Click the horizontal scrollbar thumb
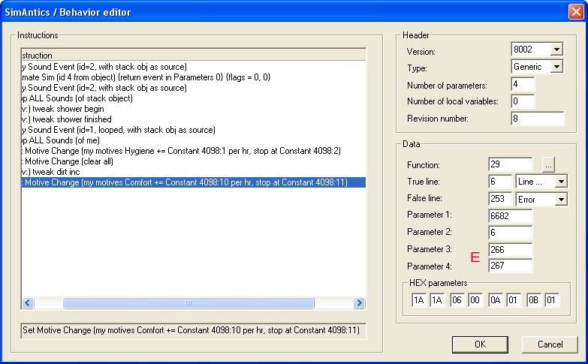Image resolution: width=588 pixels, height=364 pixels. [x=188, y=302]
